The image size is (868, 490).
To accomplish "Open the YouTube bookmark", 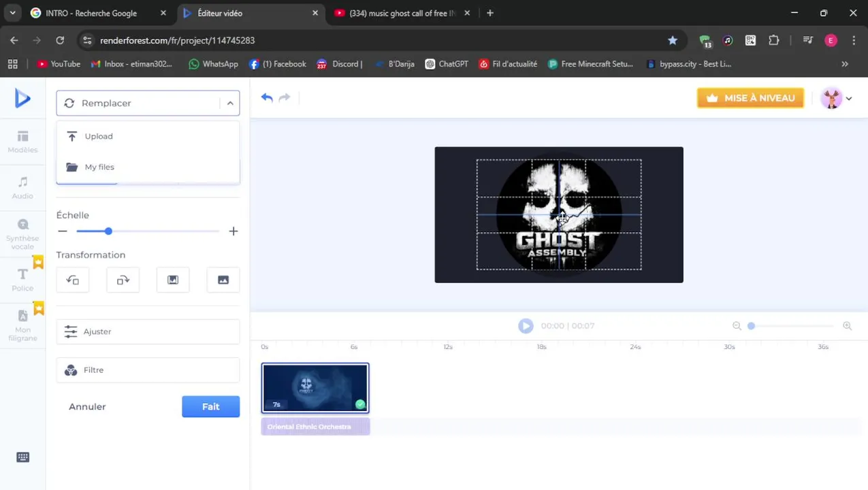I will click(59, 64).
